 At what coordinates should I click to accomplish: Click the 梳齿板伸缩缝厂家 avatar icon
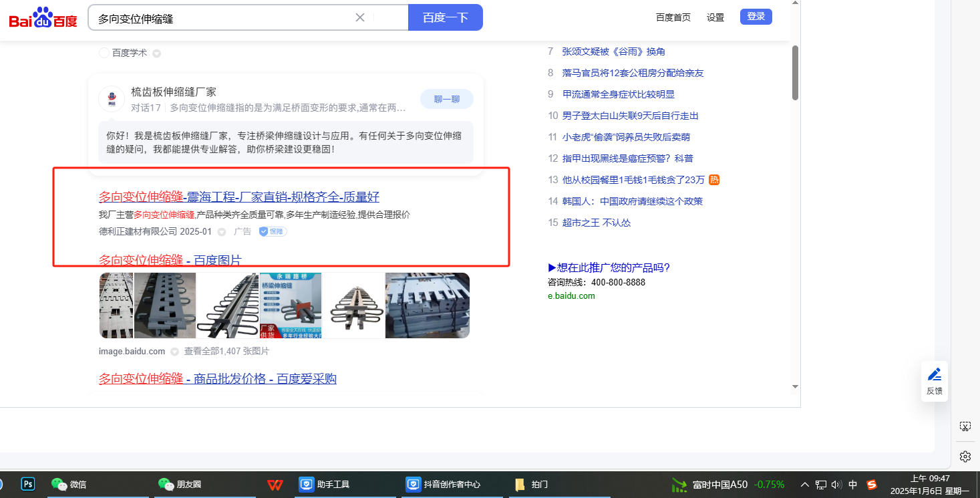pos(112,99)
